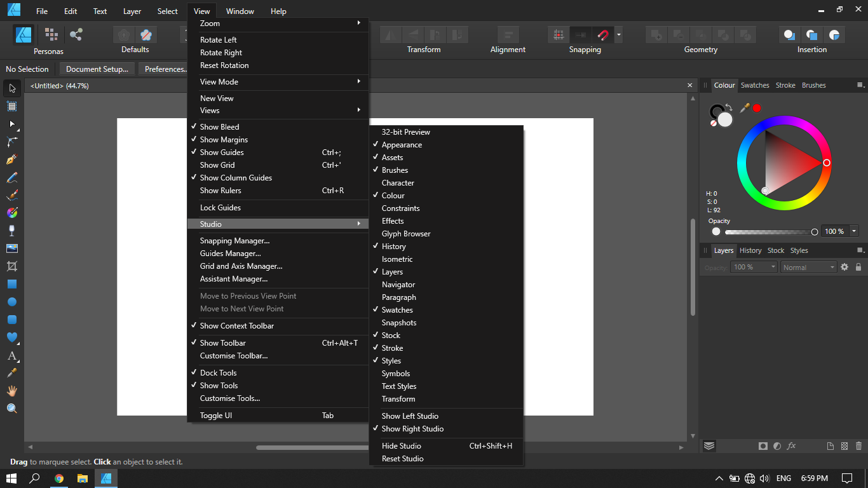This screenshot has width=868, height=488.
Task: Click the red Snapping magnet icon
Action: coord(602,35)
